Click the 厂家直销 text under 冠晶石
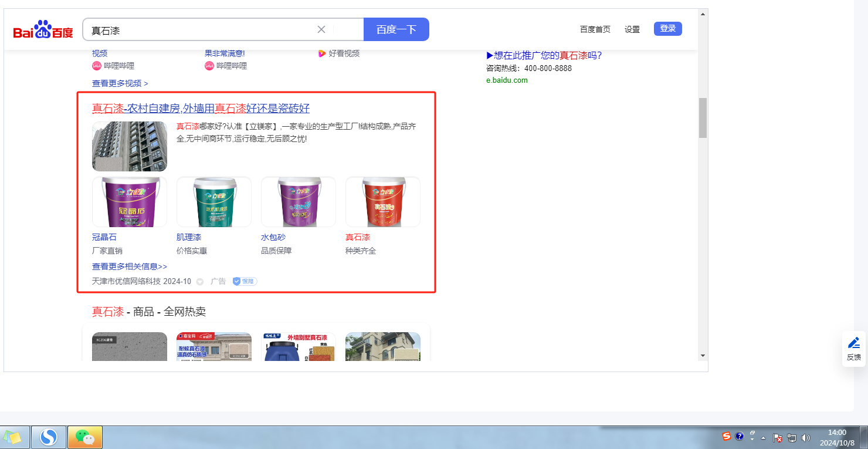 (x=107, y=251)
